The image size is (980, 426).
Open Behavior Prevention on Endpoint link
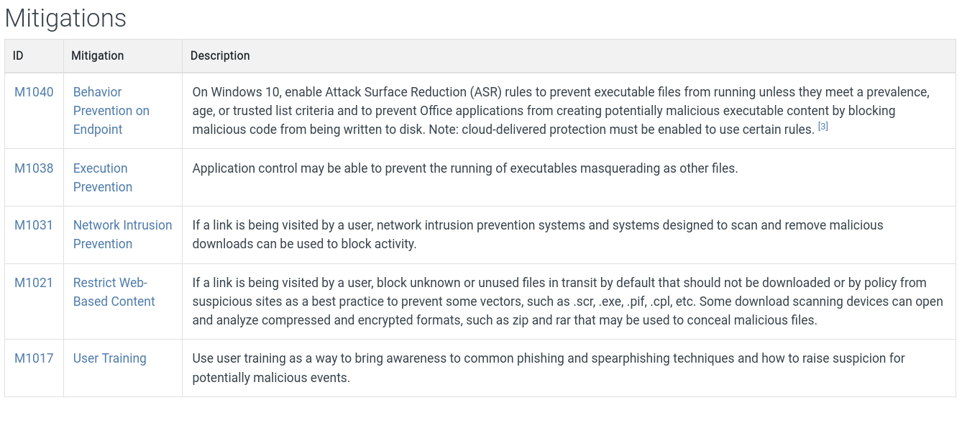click(111, 111)
